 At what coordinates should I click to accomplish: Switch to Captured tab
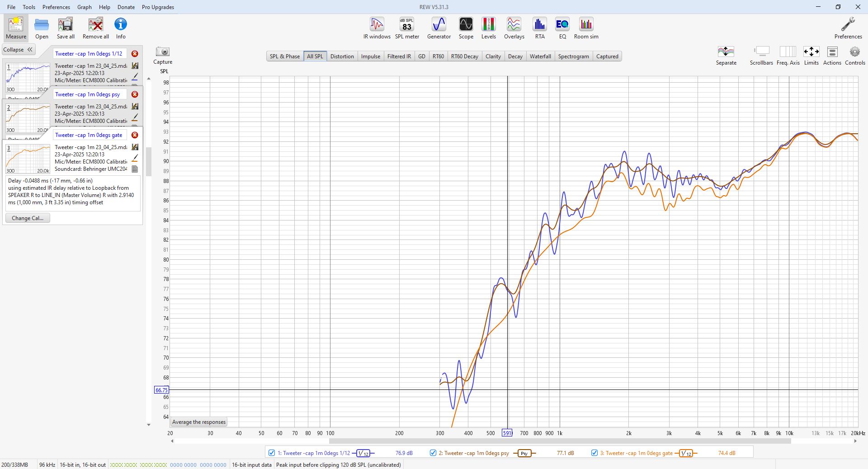tap(607, 56)
